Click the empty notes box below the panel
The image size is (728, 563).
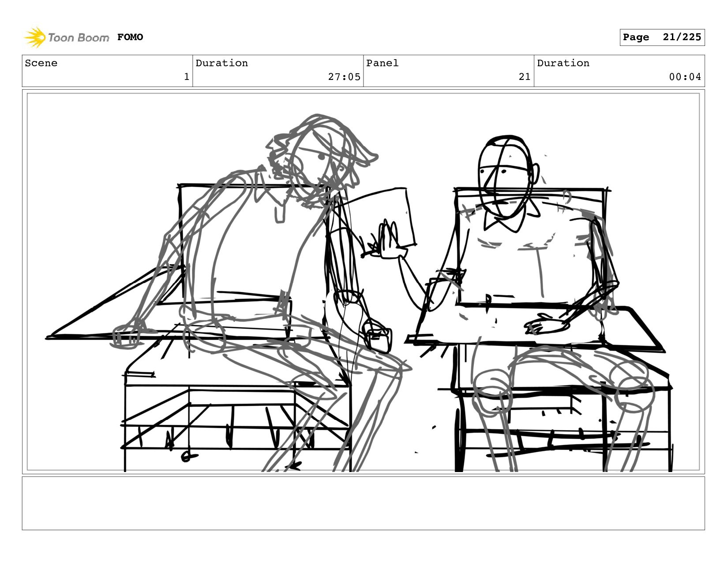point(364,503)
